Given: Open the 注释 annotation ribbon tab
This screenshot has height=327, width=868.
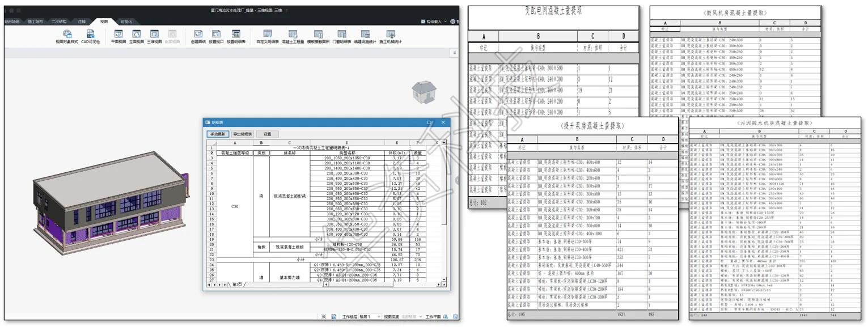Looking at the screenshot, I should point(82,22).
